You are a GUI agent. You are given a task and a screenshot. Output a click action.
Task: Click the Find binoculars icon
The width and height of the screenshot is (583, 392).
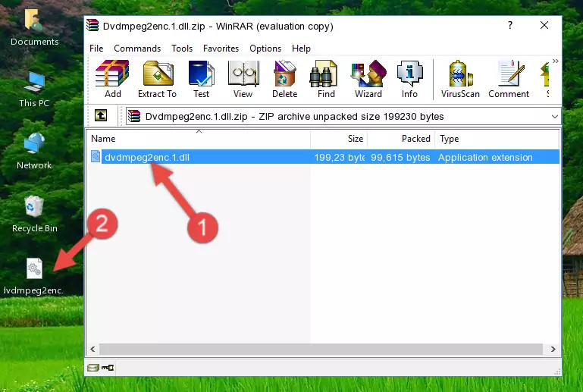tap(326, 79)
